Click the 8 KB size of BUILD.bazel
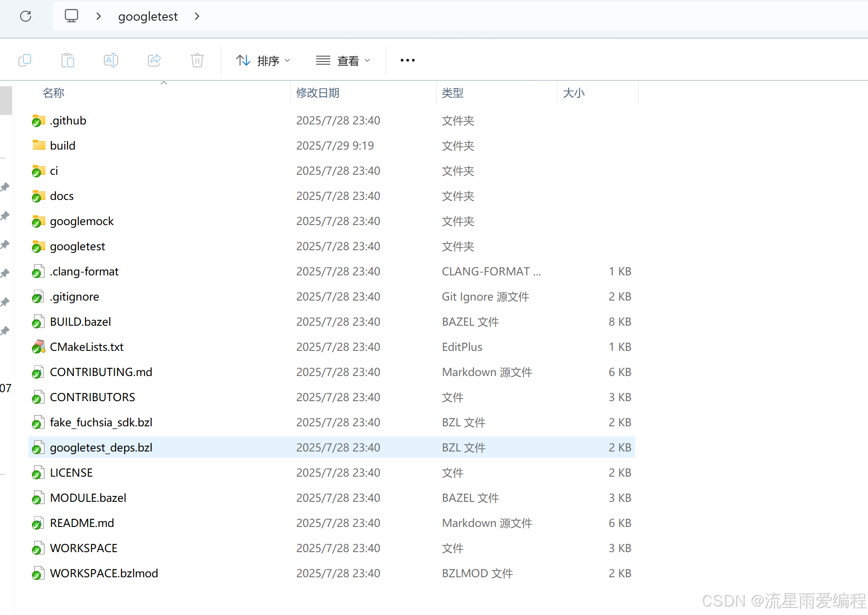868x615 pixels. [620, 322]
